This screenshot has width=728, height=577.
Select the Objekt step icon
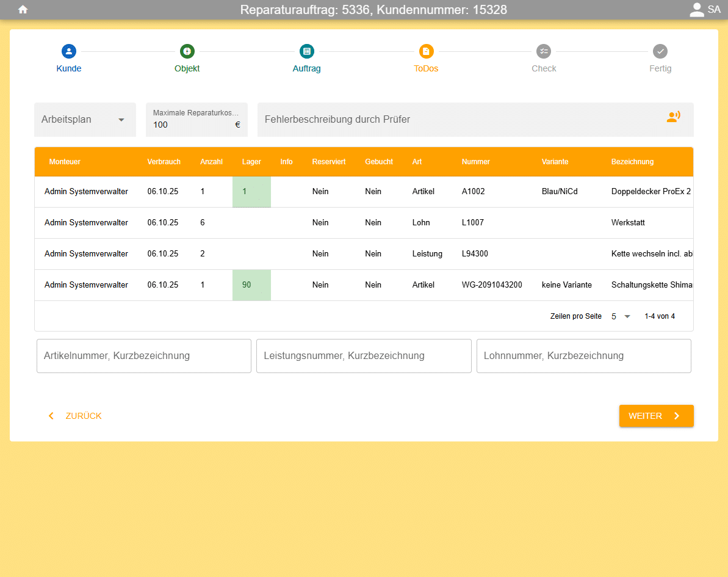click(x=187, y=51)
